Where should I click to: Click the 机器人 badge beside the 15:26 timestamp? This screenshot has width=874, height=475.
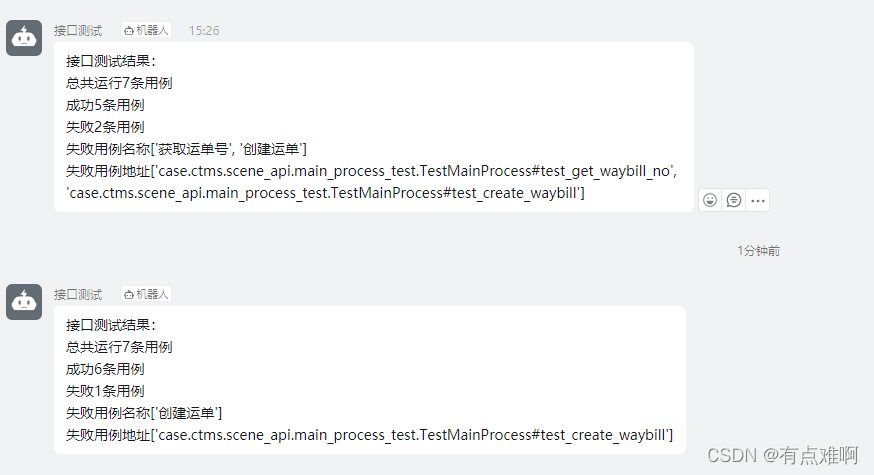146,31
